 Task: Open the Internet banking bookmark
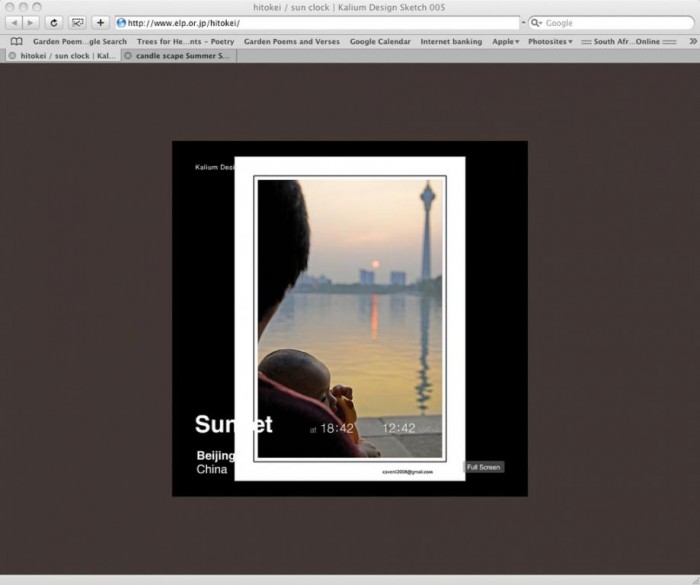(451, 42)
